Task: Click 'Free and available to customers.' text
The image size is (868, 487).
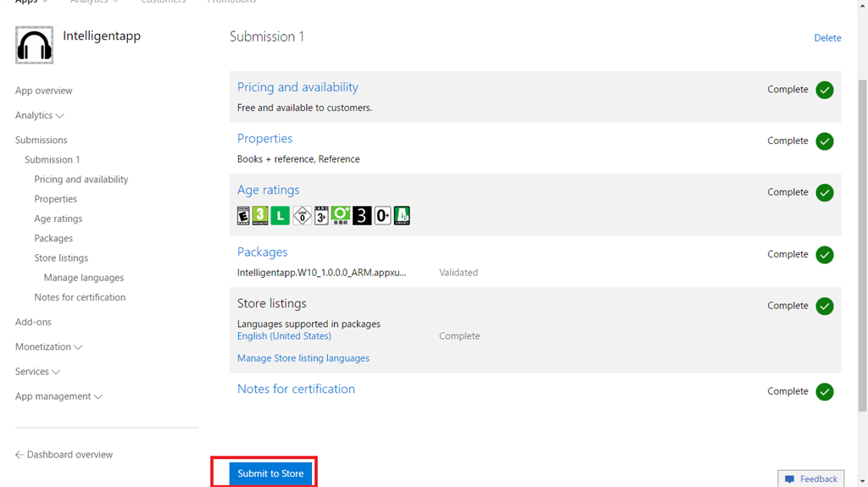Action: point(304,108)
